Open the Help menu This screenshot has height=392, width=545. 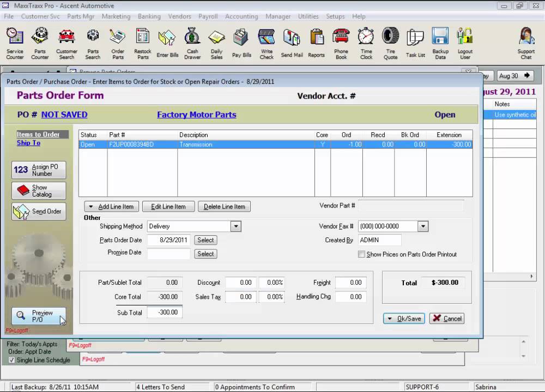(x=359, y=16)
